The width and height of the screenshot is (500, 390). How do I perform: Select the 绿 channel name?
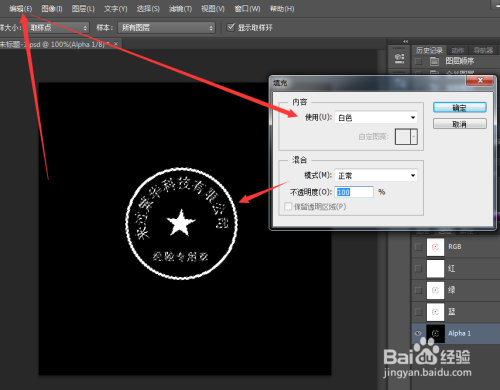(452, 290)
